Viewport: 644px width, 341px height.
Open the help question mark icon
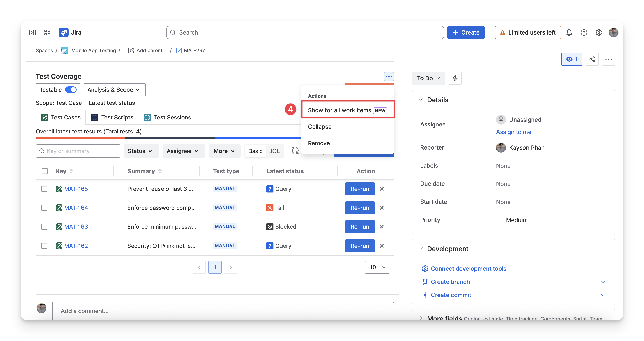(x=584, y=32)
